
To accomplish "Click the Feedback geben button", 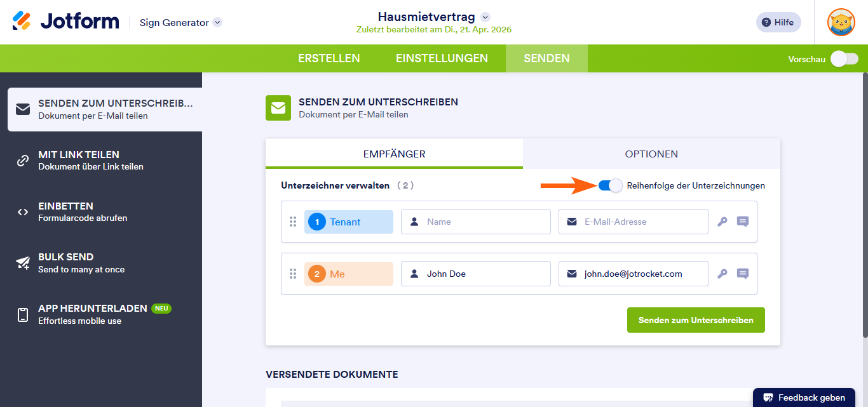I will point(804,397).
